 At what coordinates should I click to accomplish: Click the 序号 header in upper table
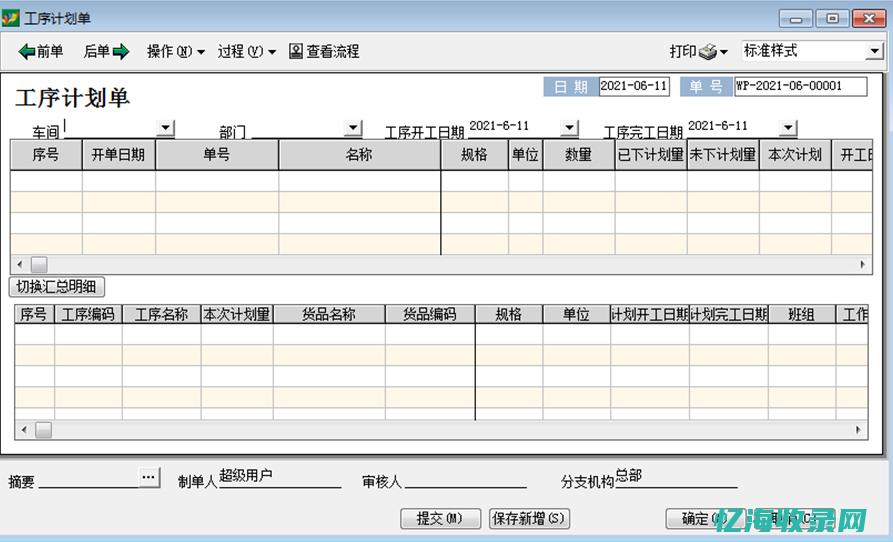tap(46, 155)
